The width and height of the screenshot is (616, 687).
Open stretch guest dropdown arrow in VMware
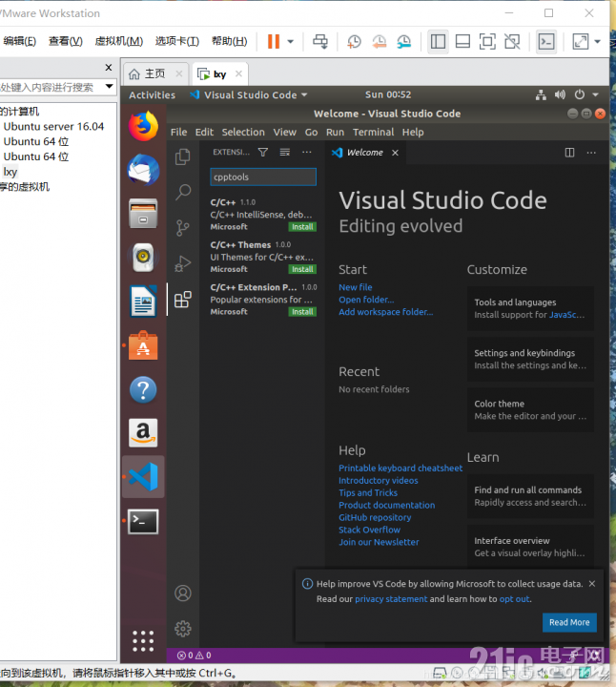pos(598,42)
